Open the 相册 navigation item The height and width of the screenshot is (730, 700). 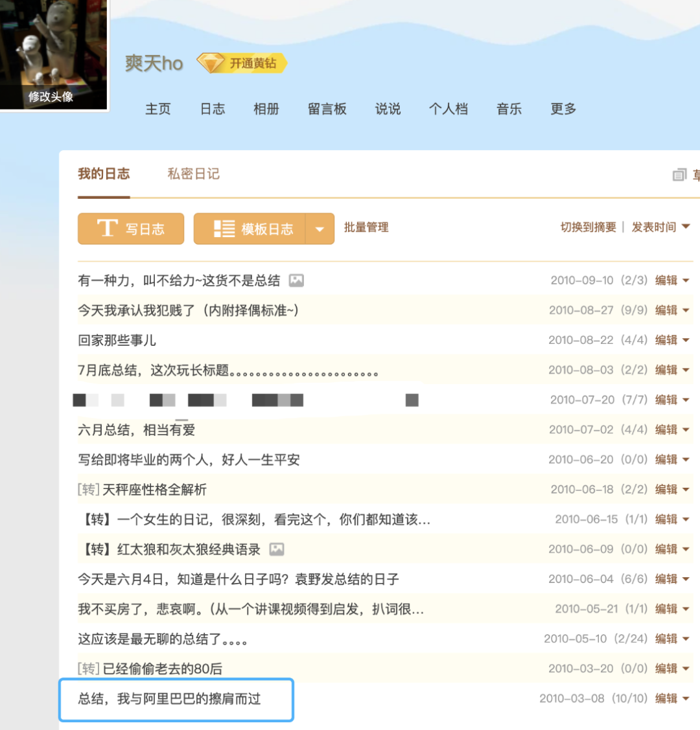point(266,109)
